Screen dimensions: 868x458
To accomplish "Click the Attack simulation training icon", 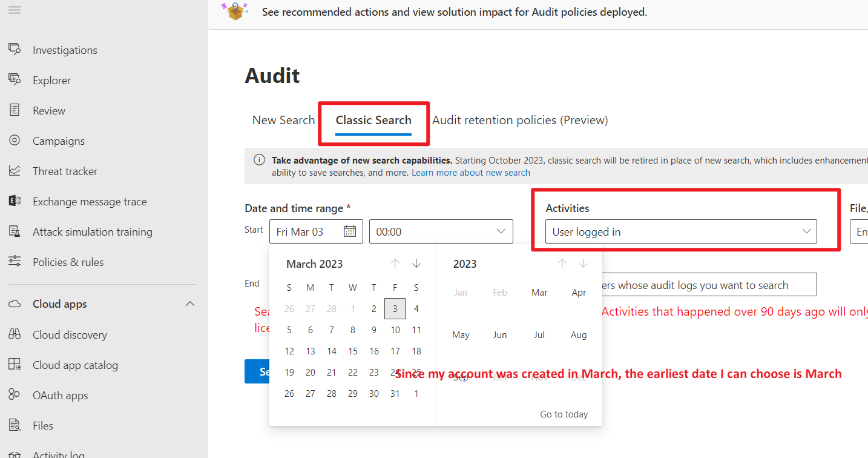I will coord(15,231).
